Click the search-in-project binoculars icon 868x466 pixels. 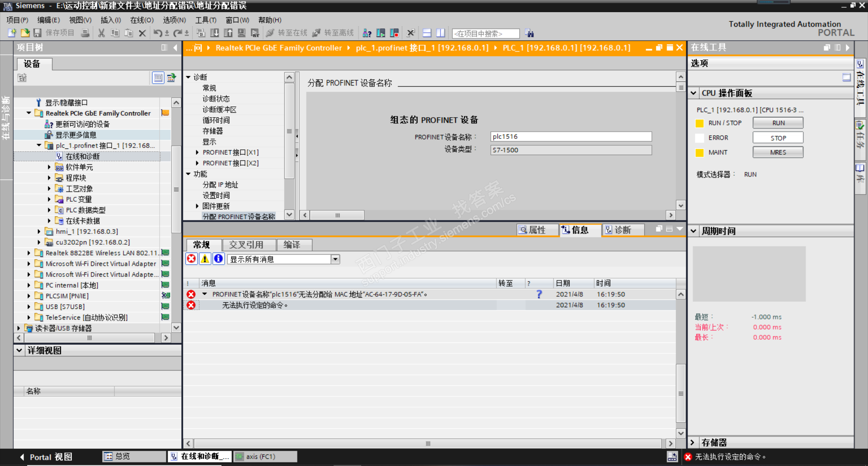pos(529,33)
